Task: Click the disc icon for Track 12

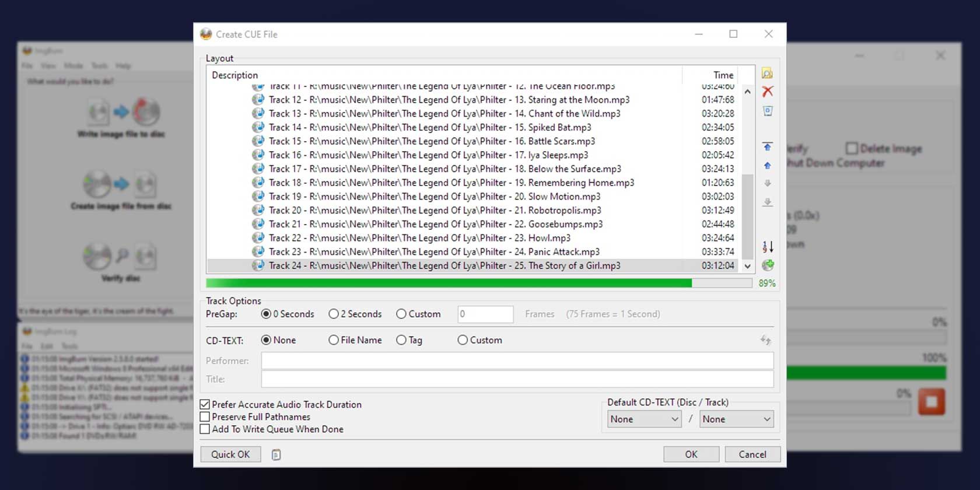Action: 258,100
